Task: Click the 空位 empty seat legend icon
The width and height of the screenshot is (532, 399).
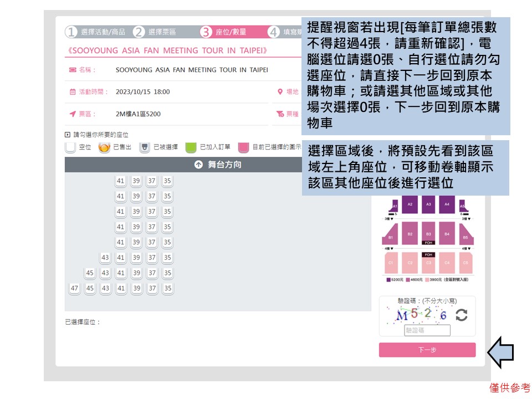Action: point(70,147)
